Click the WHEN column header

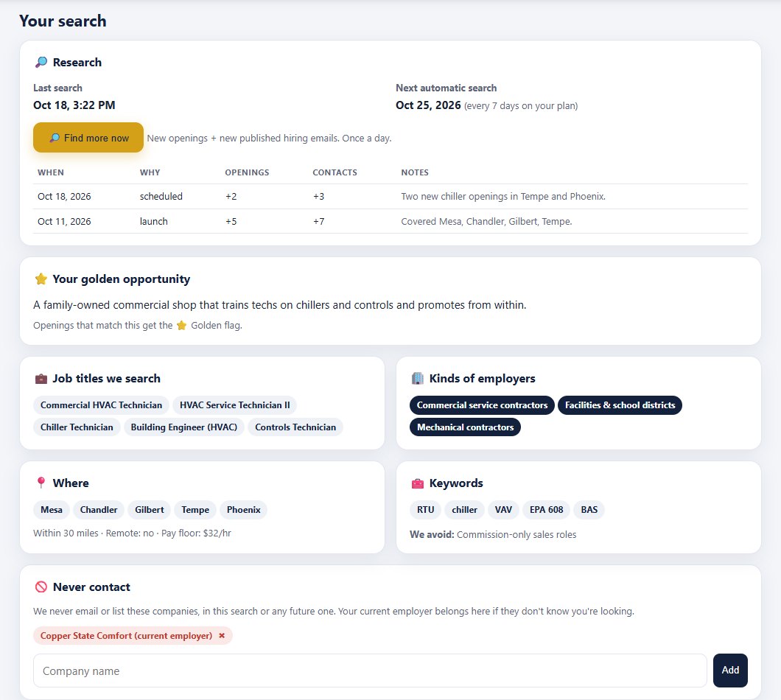[x=51, y=172]
